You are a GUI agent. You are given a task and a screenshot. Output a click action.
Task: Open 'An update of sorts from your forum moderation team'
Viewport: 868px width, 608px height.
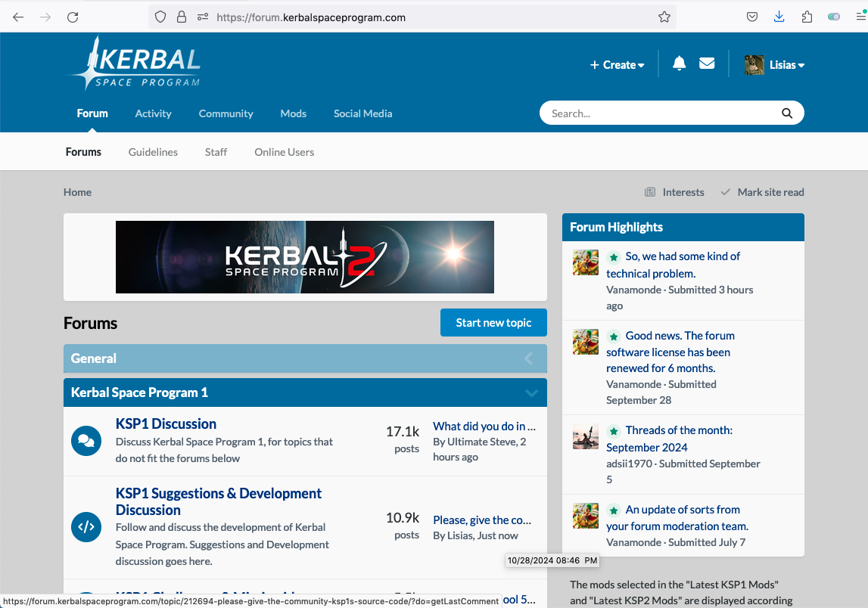(x=677, y=518)
